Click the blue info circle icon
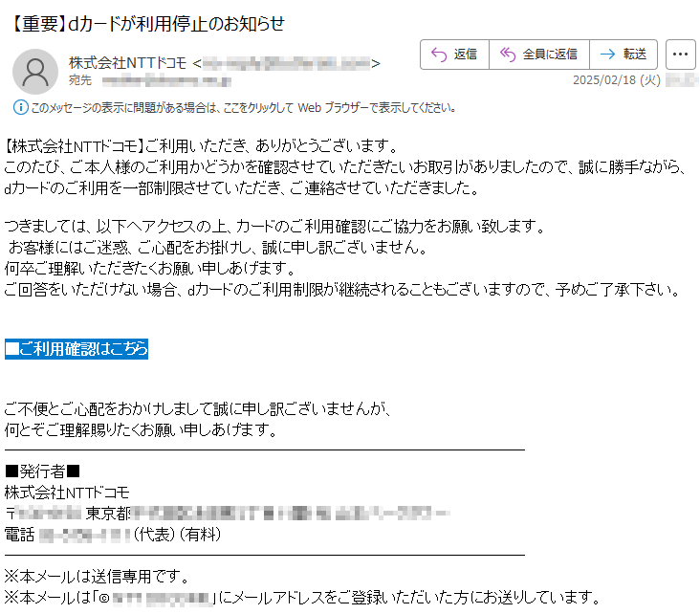Screen dimensions: 700x614 (20, 108)
